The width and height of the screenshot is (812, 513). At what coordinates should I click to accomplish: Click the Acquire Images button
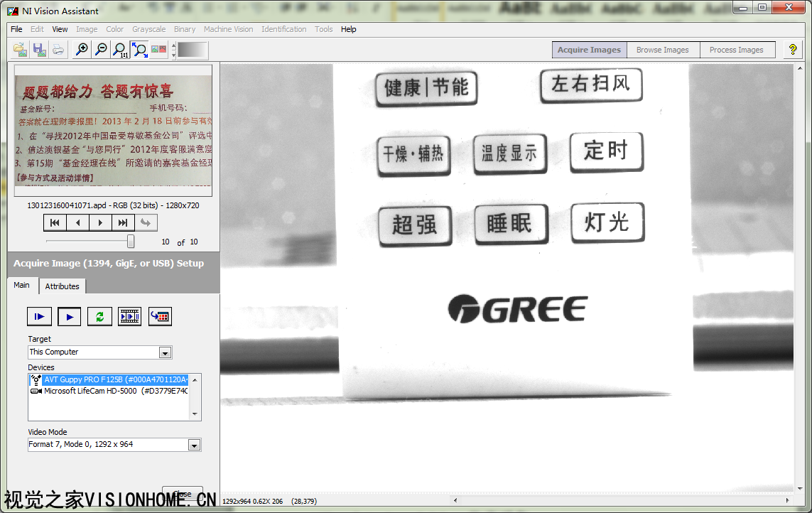click(x=590, y=50)
